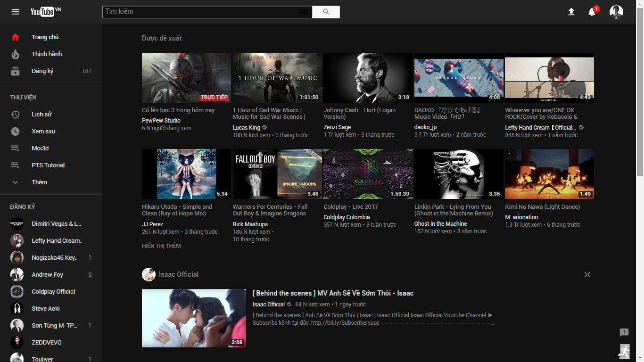
Task: Click the Lucas King channel name
Action: 246,128
